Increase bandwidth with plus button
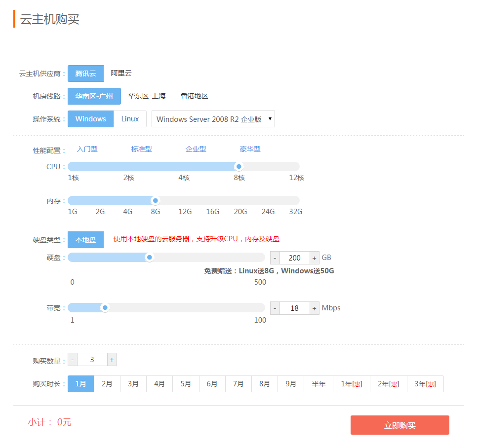The height and width of the screenshot is (448, 478). click(314, 308)
